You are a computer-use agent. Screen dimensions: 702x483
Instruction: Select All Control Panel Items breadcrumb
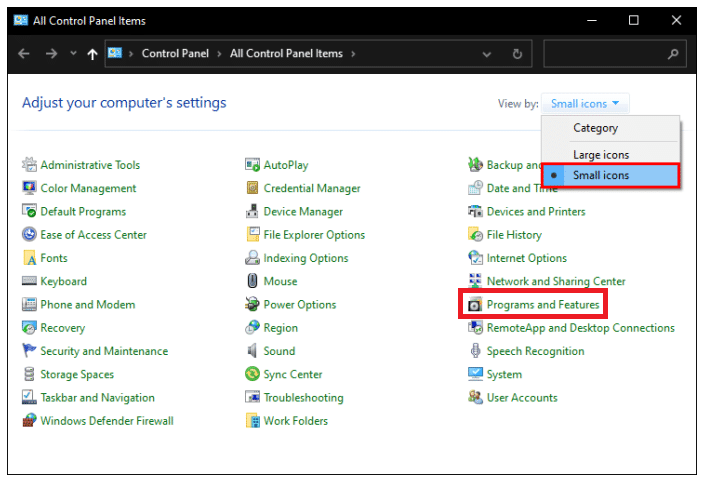tap(286, 54)
